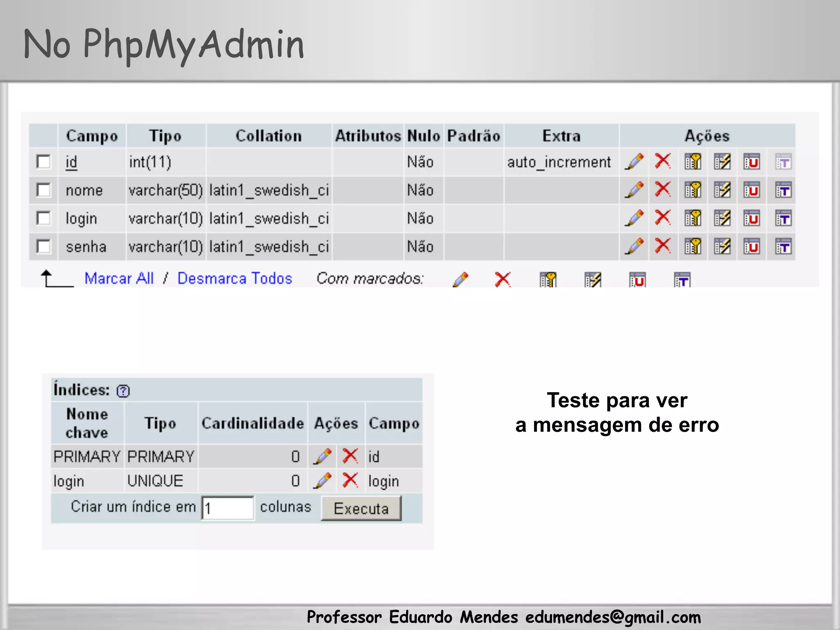Check the nome field checkbox

43,190
